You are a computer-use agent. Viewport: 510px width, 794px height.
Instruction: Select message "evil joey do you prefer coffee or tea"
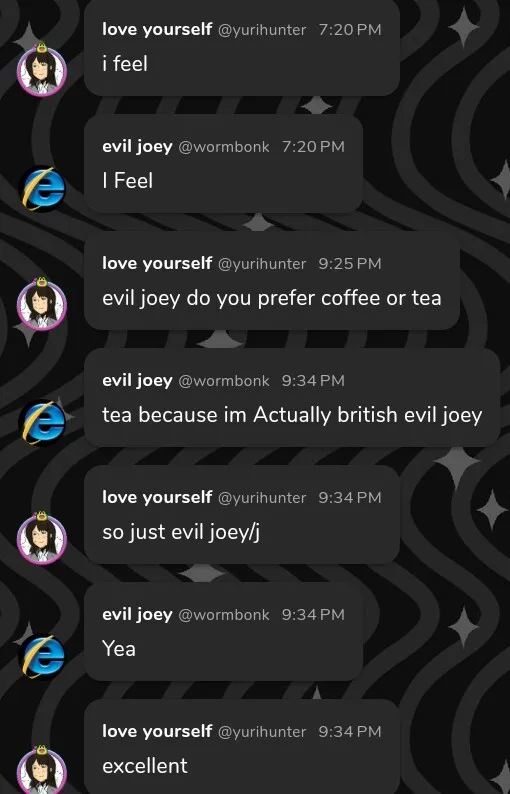coord(271,298)
